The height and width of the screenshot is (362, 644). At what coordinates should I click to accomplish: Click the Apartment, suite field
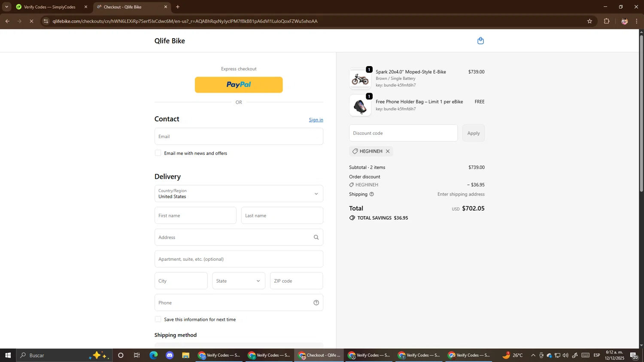239,259
